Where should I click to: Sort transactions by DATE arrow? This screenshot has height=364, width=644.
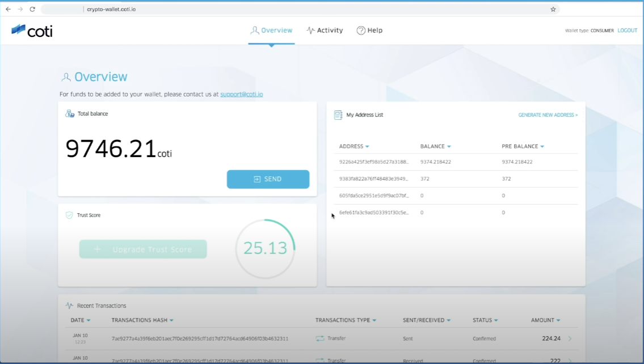point(89,320)
